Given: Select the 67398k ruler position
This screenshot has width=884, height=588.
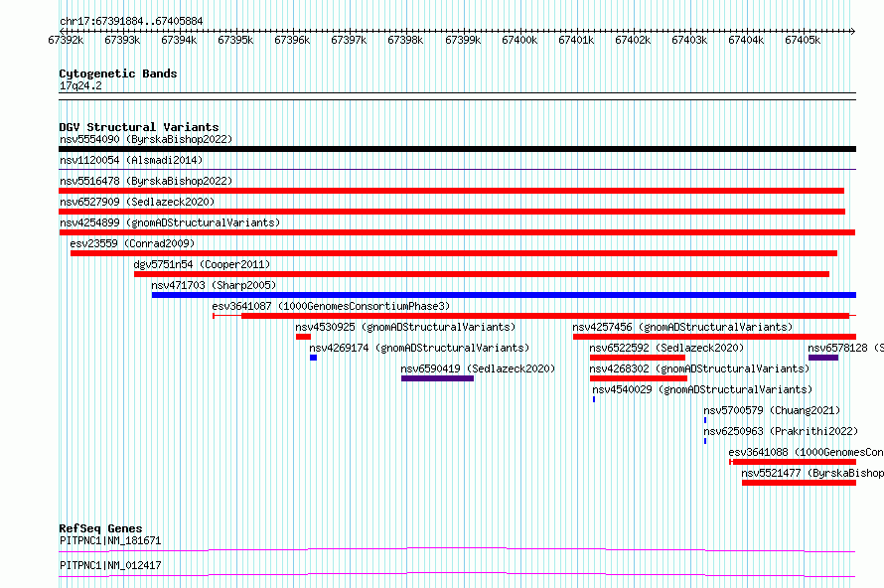Looking at the screenshot, I should pyautogui.click(x=405, y=40).
